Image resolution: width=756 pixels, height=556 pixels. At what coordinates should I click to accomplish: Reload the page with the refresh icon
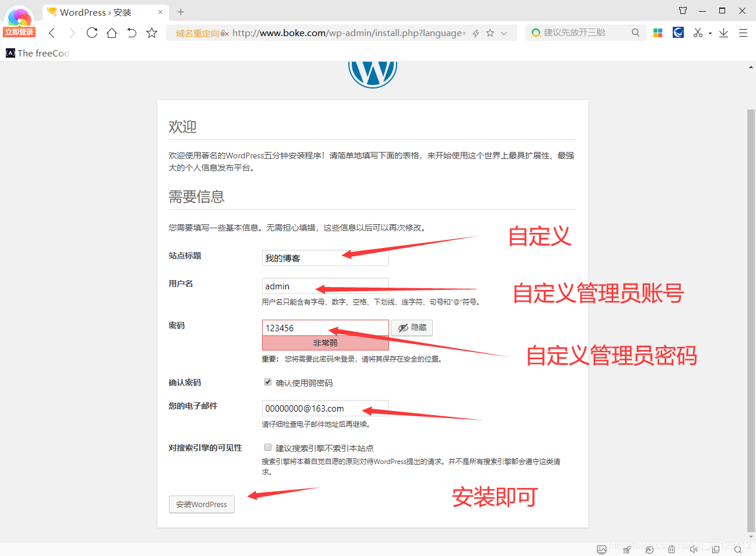coord(92,33)
